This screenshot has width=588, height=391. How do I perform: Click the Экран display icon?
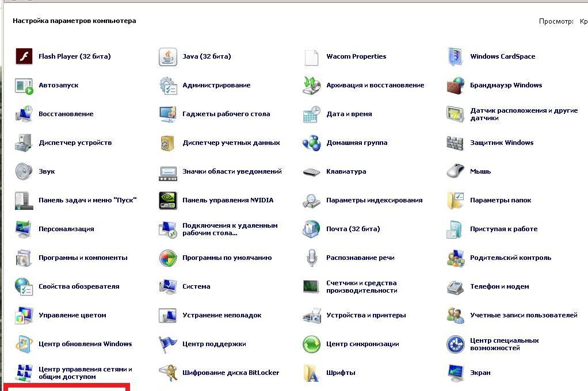(x=456, y=373)
